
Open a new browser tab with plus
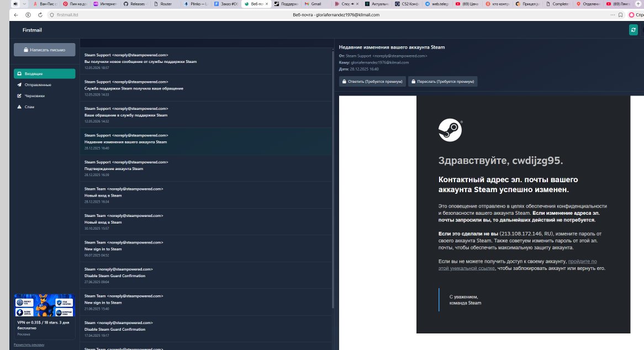[x=638, y=4]
